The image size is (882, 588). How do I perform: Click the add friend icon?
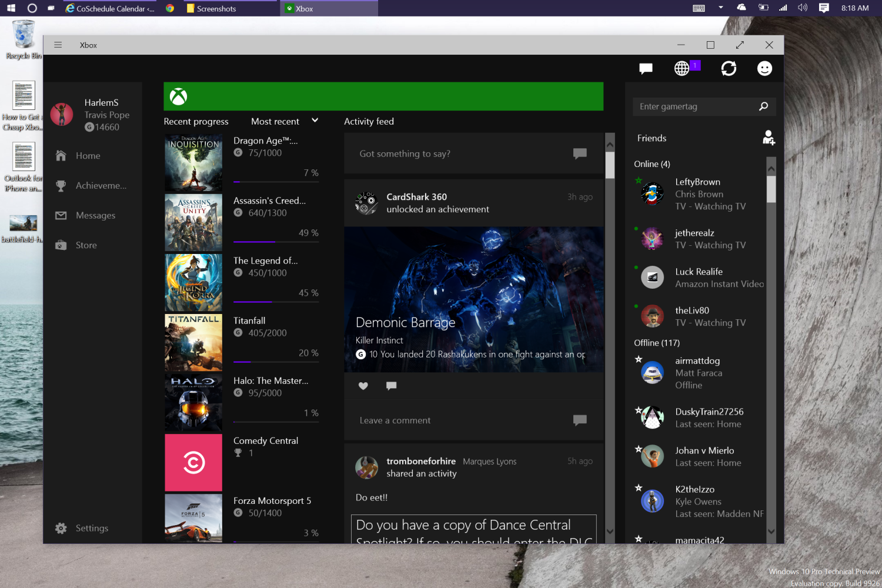click(769, 138)
